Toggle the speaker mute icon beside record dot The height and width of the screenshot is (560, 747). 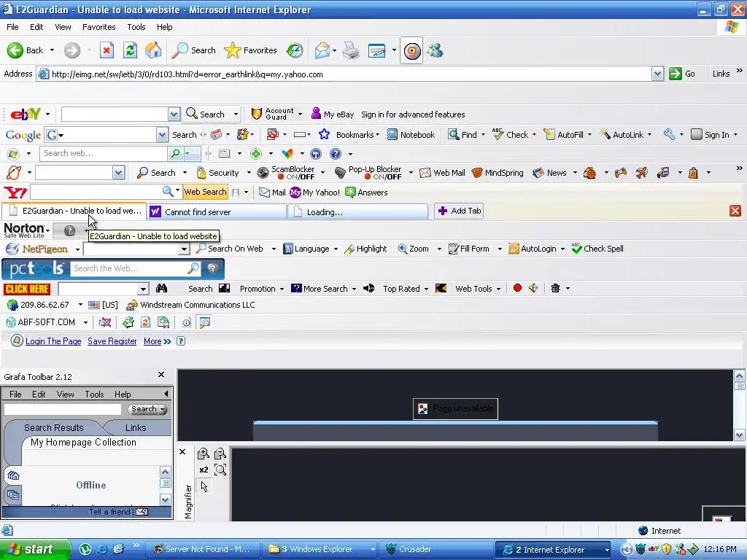coord(533,288)
